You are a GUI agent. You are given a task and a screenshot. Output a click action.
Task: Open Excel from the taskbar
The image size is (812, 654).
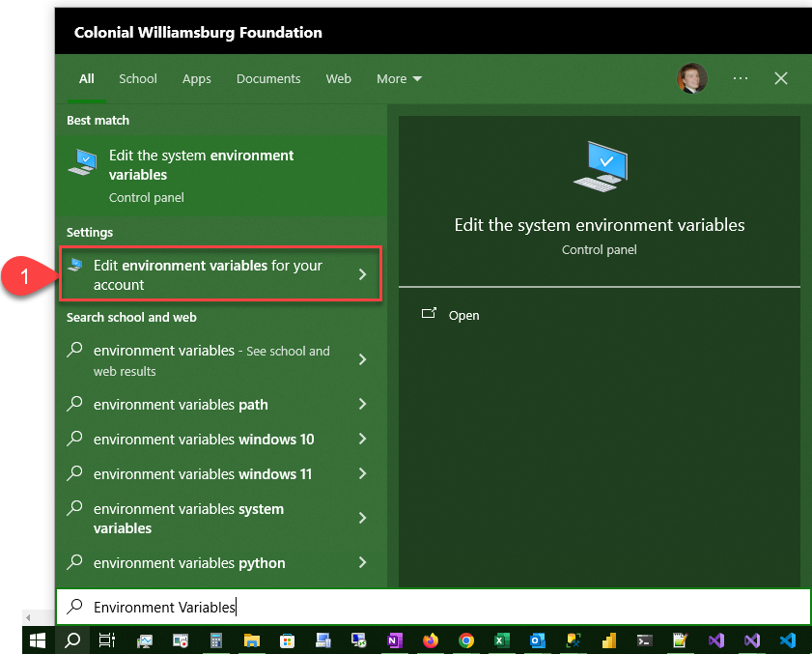(502, 641)
